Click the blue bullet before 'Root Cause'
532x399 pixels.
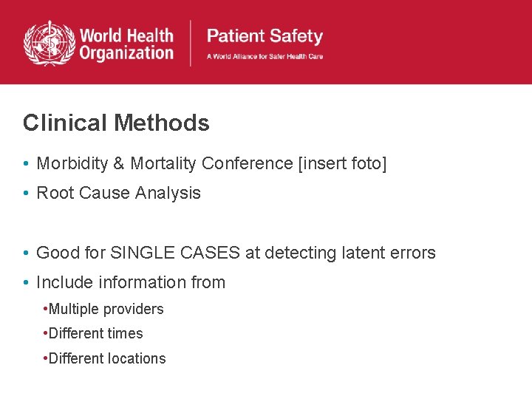tap(26, 194)
